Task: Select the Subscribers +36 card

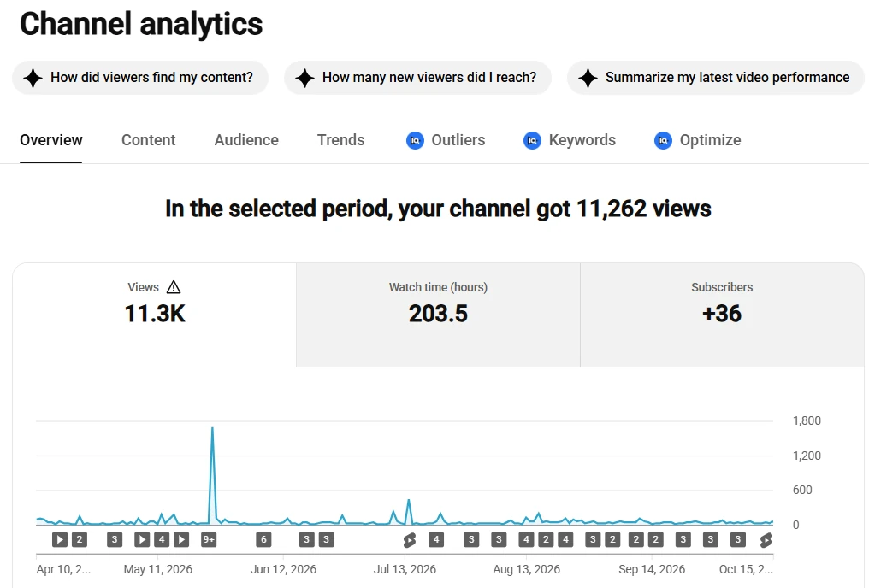Action: point(722,315)
